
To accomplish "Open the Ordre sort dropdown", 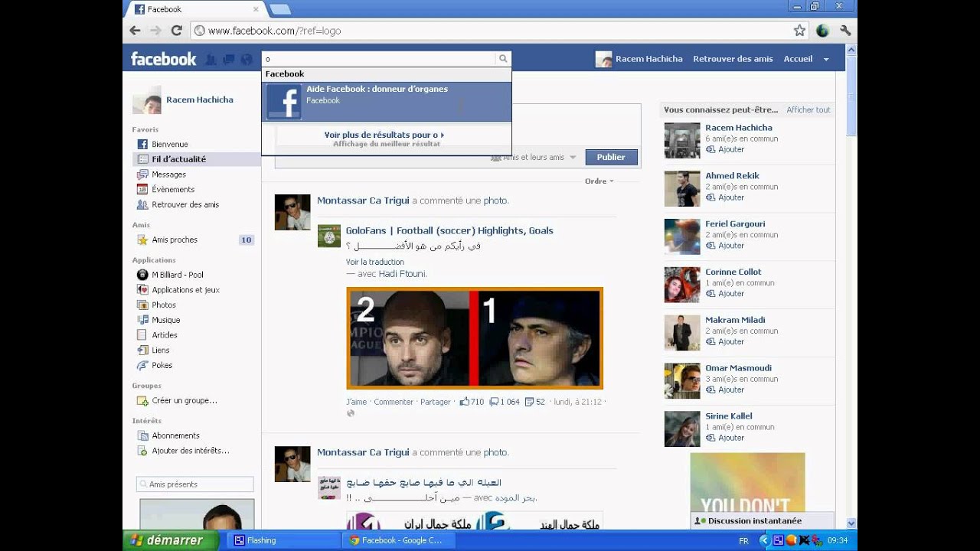I will [599, 181].
